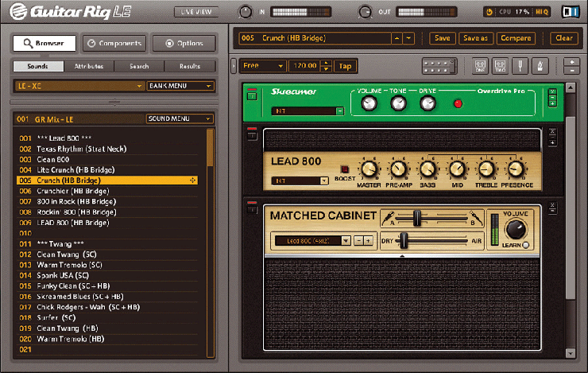Image resolution: width=588 pixels, height=373 pixels.
Task: Open the SOUND MENU dropdown
Action: pos(180,119)
